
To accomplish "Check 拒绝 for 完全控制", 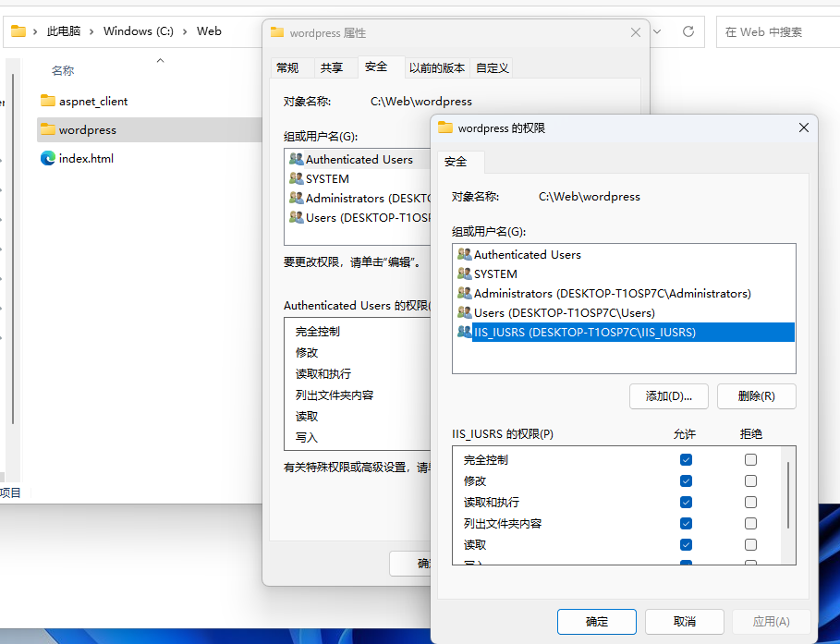I will pos(750,460).
